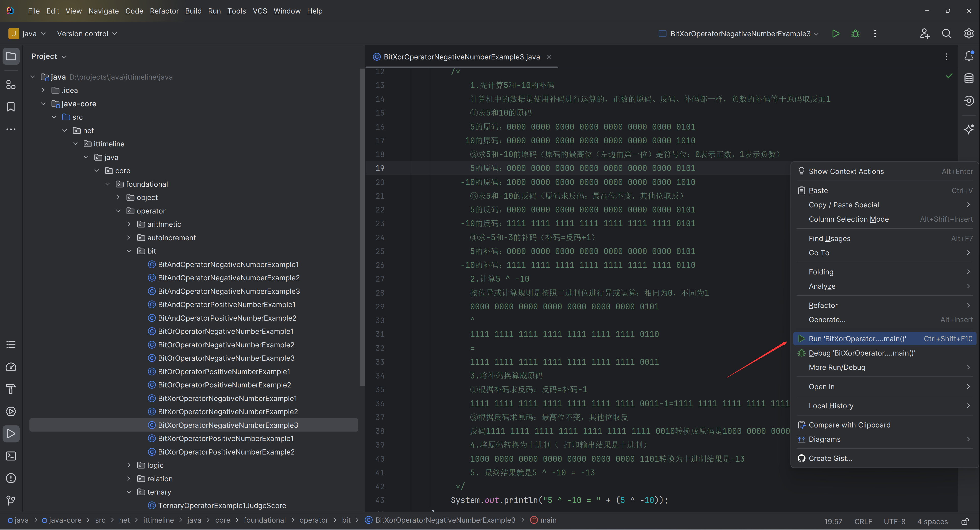This screenshot has width=980, height=530.
Task: Expand the arithmetic package
Action: point(129,224)
